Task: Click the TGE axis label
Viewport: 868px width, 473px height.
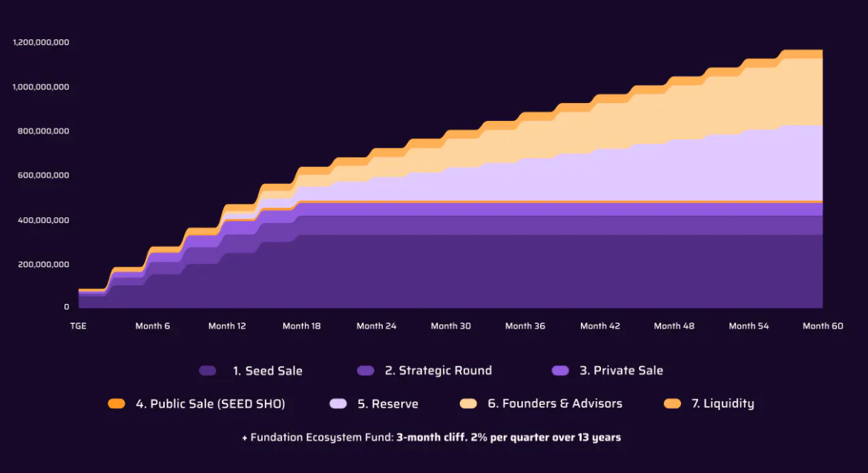Action: point(78,326)
